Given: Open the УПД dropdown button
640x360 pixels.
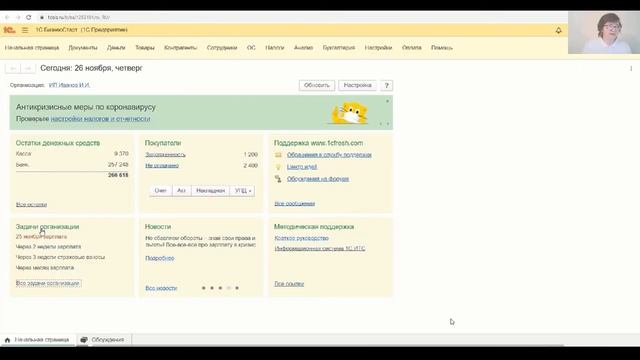Looking at the screenshot, I should (x=243, y=191).
